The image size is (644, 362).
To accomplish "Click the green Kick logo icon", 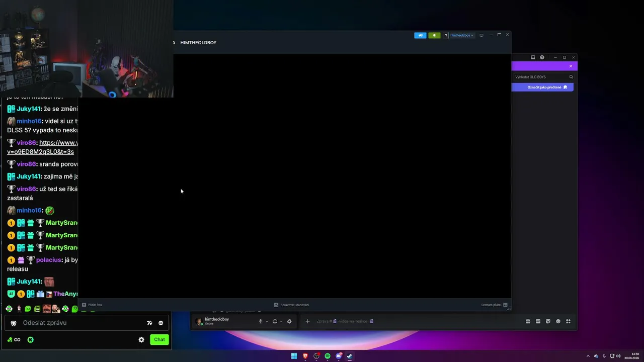I will [x=30, y=340].
